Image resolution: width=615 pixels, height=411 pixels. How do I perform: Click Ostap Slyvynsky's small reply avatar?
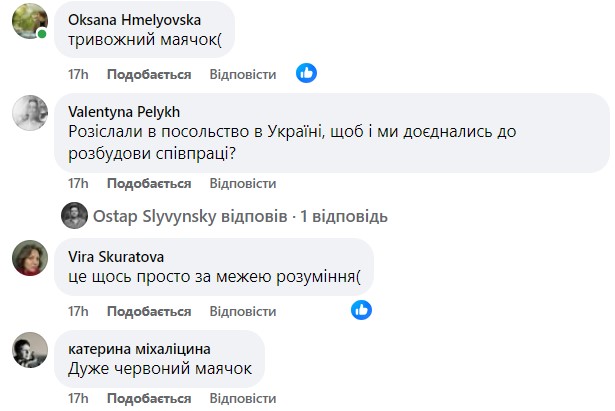[x=74, y=216]
